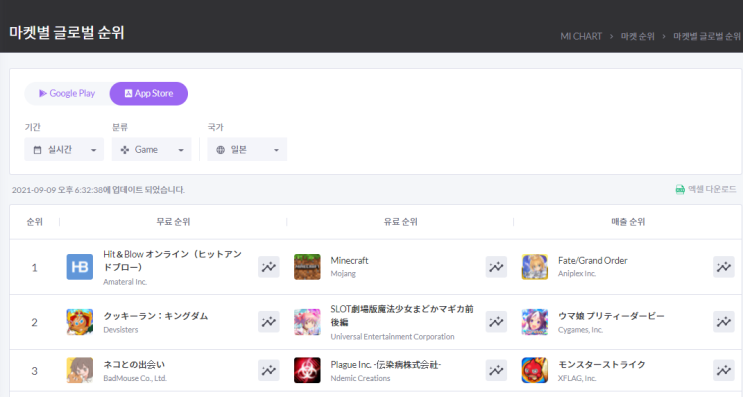Click the Hit & Blow HB app icon
This screenshot has width=743, height=397.
coord(80,267)
